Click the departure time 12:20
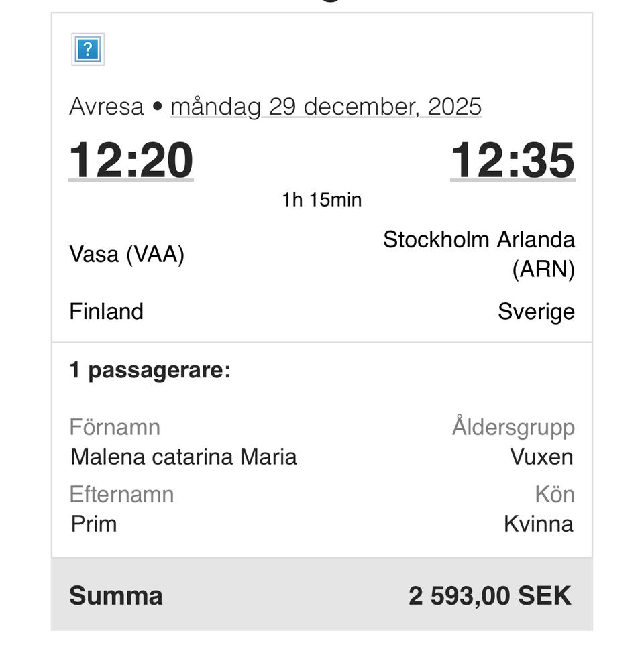This screenshot has height=645, width=644. click(x=131, y=161)
